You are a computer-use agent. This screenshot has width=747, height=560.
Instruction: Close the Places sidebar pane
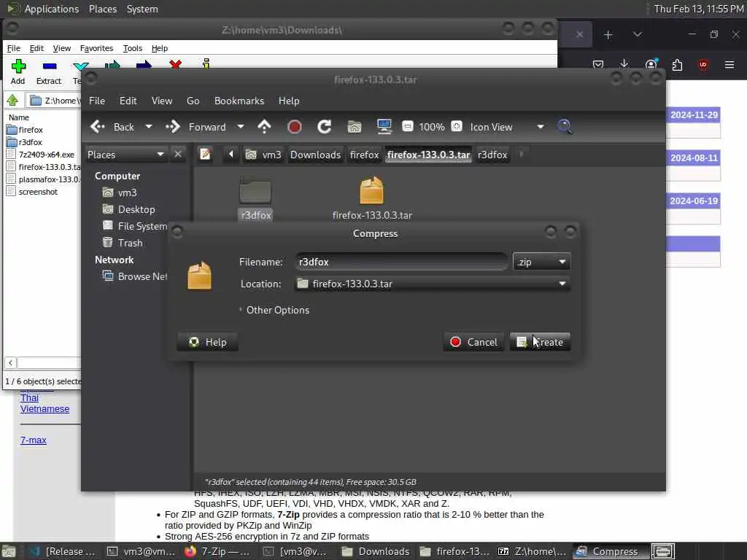click(x=178, y=155)
